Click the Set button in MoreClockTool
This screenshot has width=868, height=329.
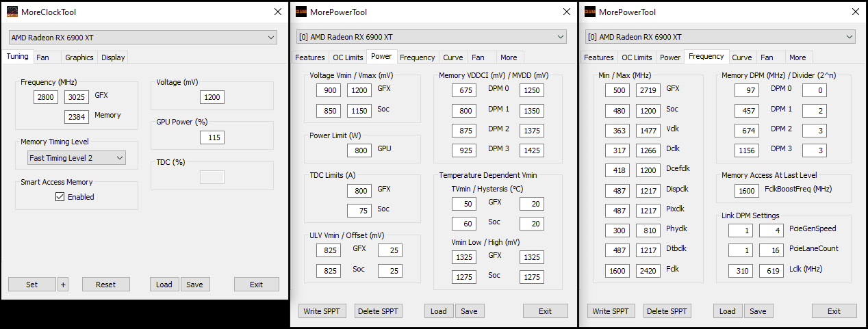[31, 285]
